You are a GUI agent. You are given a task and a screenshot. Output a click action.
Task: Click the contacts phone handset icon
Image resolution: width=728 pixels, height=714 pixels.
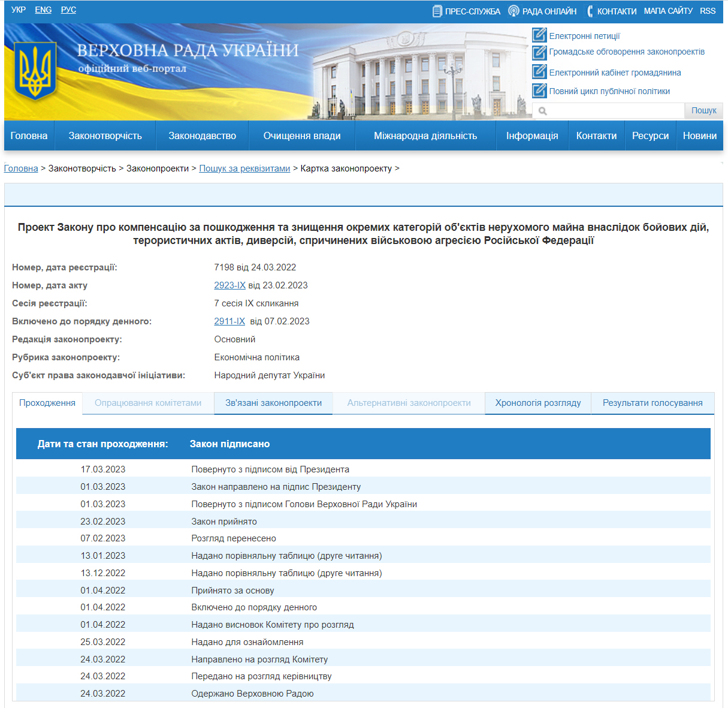[590, 11]
